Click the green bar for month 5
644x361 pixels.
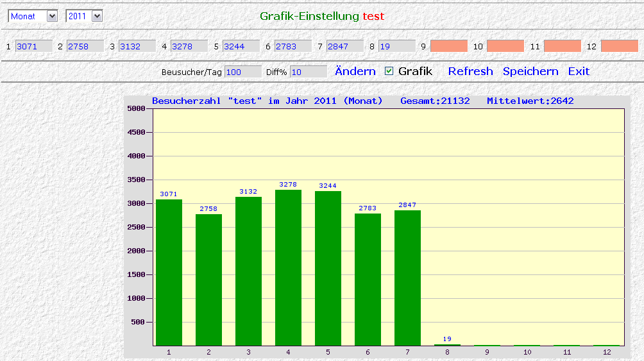pos(328,269)
